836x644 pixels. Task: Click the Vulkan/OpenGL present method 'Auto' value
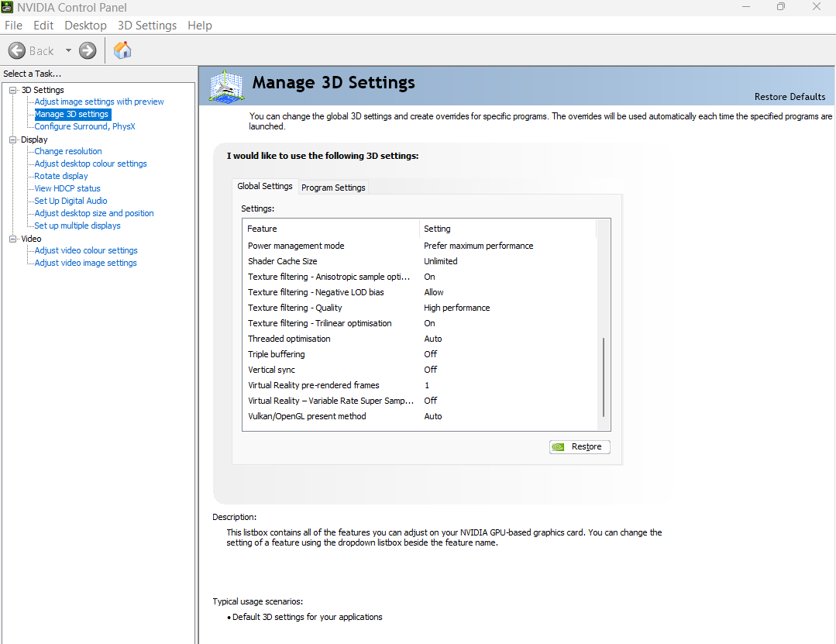[433, 416]
